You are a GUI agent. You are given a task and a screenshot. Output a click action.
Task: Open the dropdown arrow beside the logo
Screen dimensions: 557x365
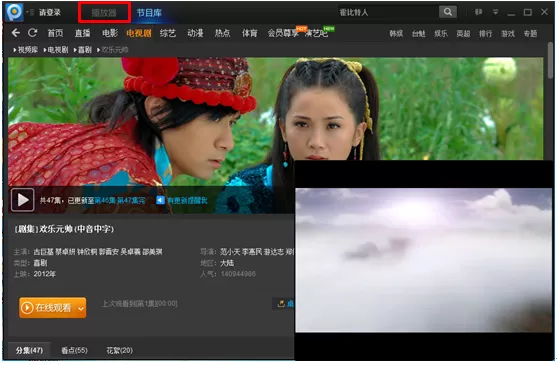(x=27, y=12)
